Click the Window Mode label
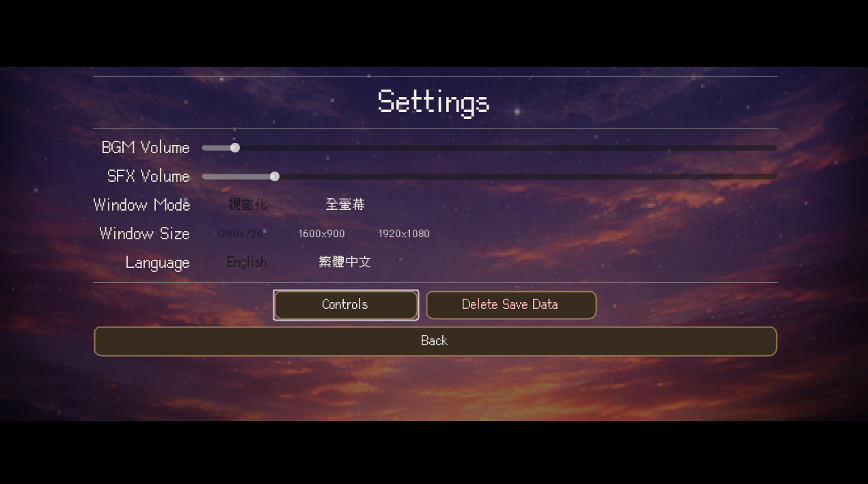This screenshot has height=484, width=868. pyautogui.click(x=141, y=205)
